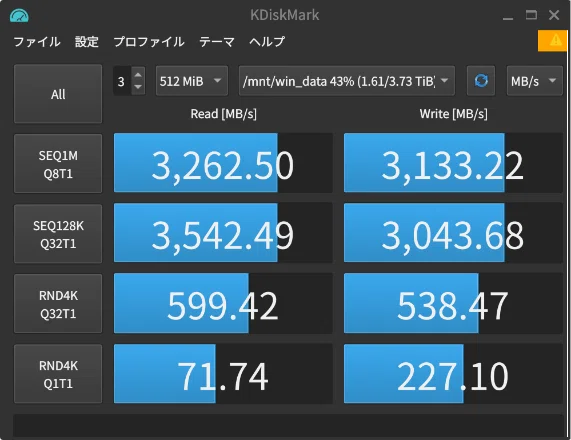This screenshot has width=571, height=440.
Task: Close the KDiskMark window
Action: pos(554,15)
